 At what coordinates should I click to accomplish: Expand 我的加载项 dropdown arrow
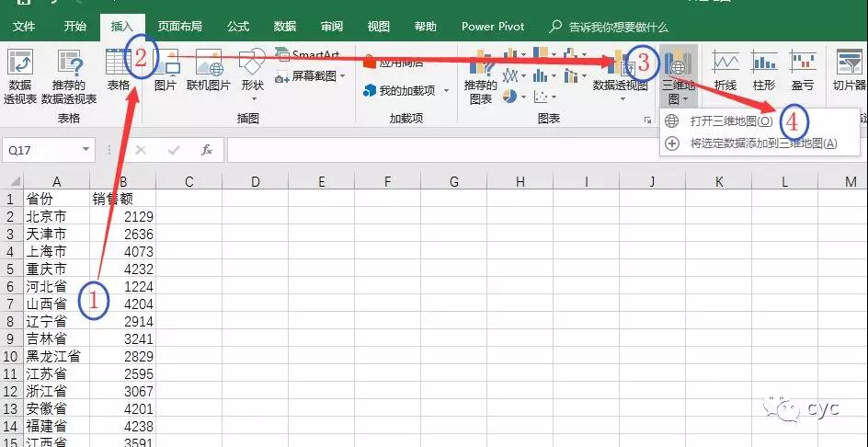(446, 91)
